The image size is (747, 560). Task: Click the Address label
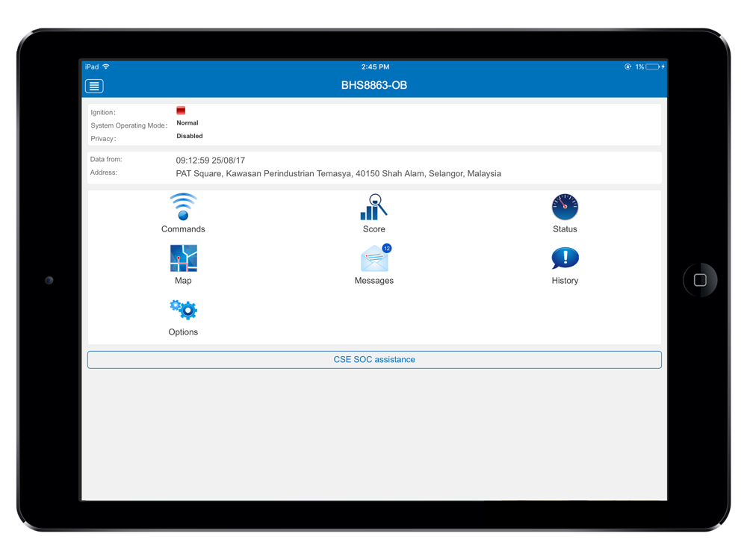(x=103, y=172)
